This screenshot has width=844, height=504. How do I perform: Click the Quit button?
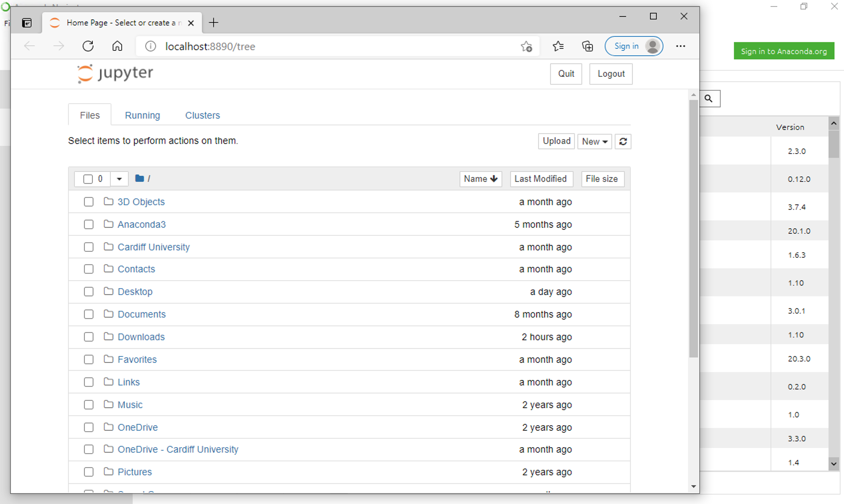[x=566, y=73]
